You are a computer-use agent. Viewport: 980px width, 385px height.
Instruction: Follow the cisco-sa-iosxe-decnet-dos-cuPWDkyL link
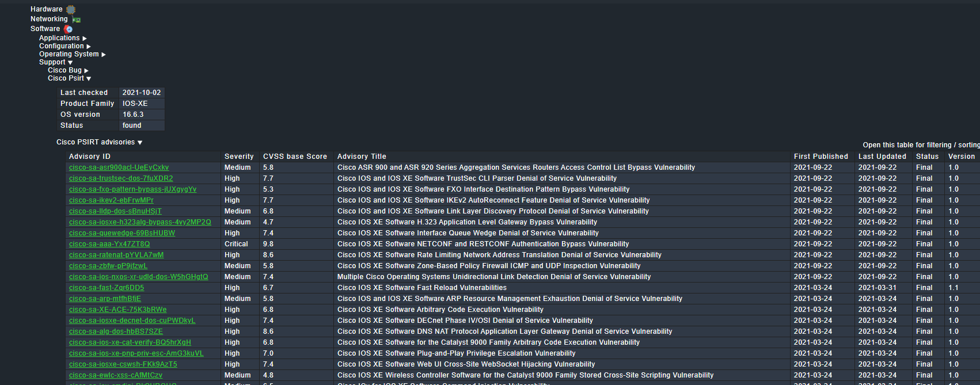tap(132, 321)
